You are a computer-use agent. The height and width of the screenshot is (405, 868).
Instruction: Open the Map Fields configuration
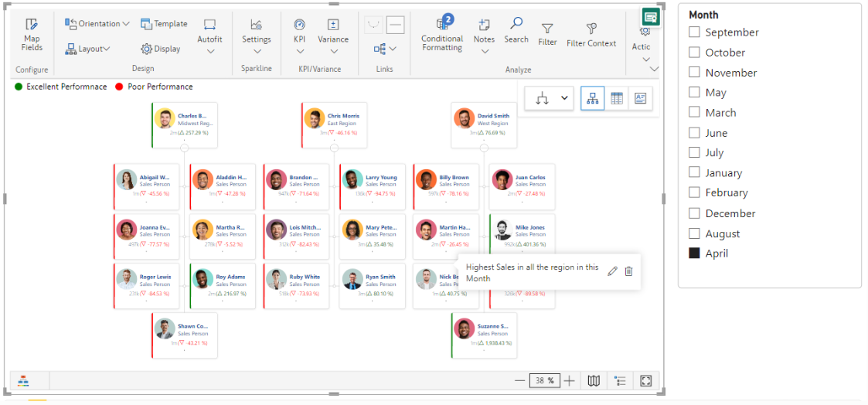(x=32, y=35)
